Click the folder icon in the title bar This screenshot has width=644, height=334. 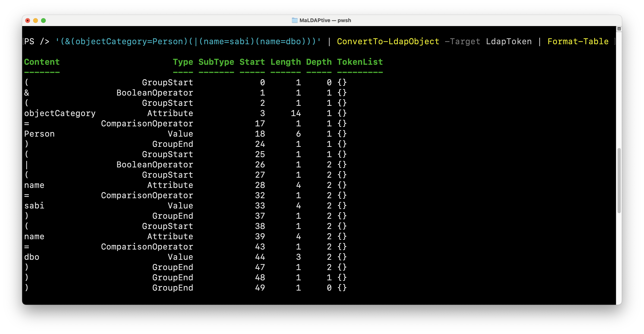click(x=295, y=20)
